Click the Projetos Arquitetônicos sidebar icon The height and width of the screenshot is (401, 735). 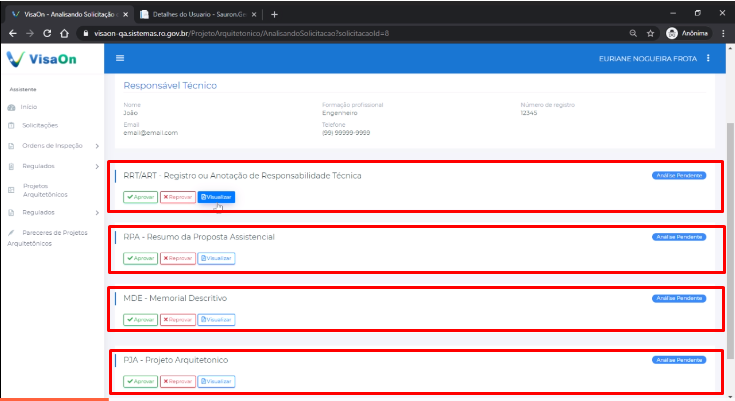click(11, 190)
